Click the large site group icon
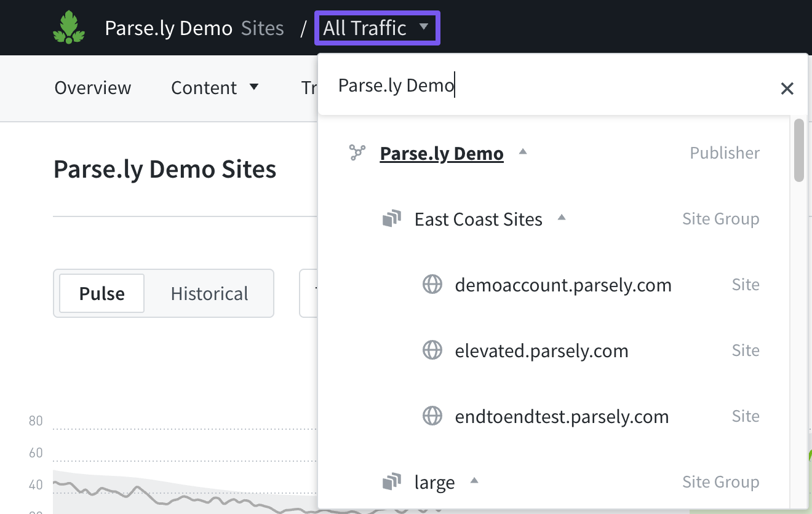The image size is (812, 514). (391, 482)
